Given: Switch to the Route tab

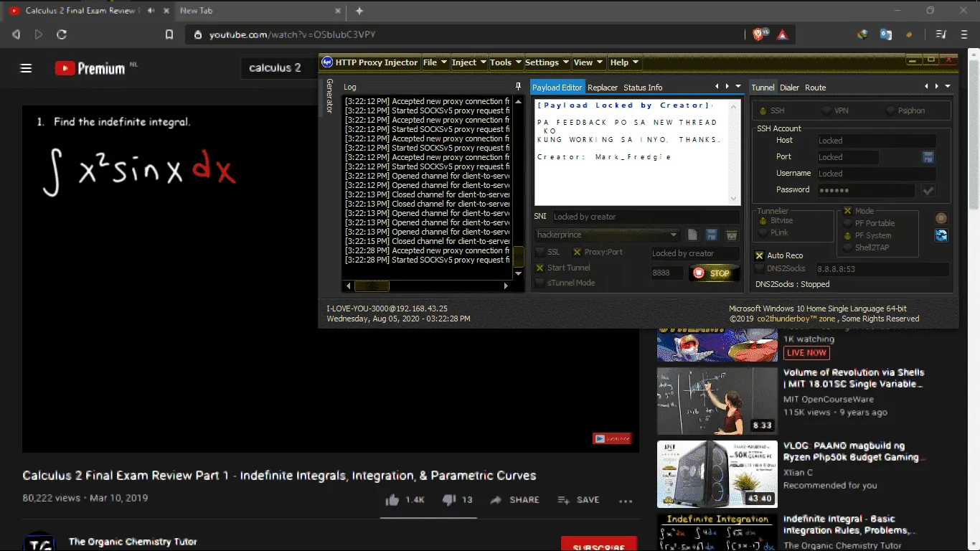Looking at the screenshot, I should pyautogui.click(x=816, y=88).
